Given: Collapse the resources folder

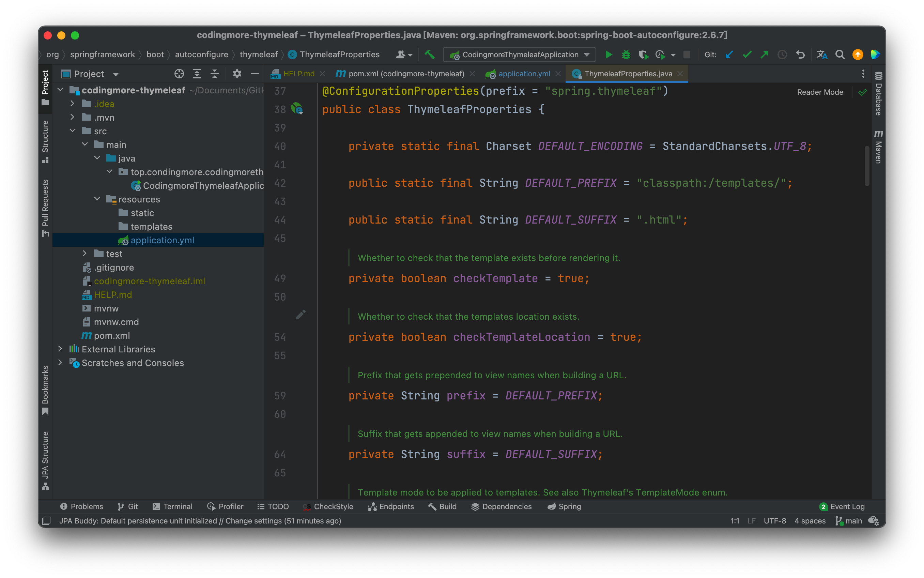Looking at the screenshot, I should [97, 199].
